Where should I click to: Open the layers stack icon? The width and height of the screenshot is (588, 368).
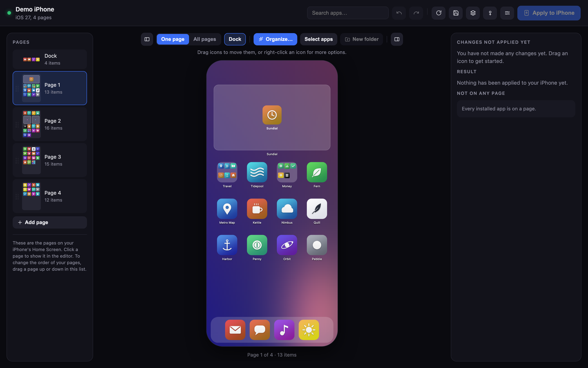473,13
